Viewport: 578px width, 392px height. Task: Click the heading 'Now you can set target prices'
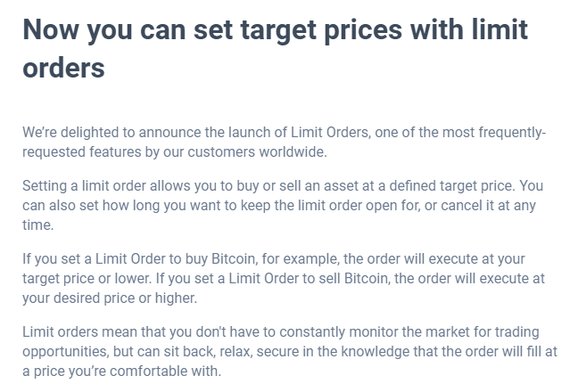point(275,49)
